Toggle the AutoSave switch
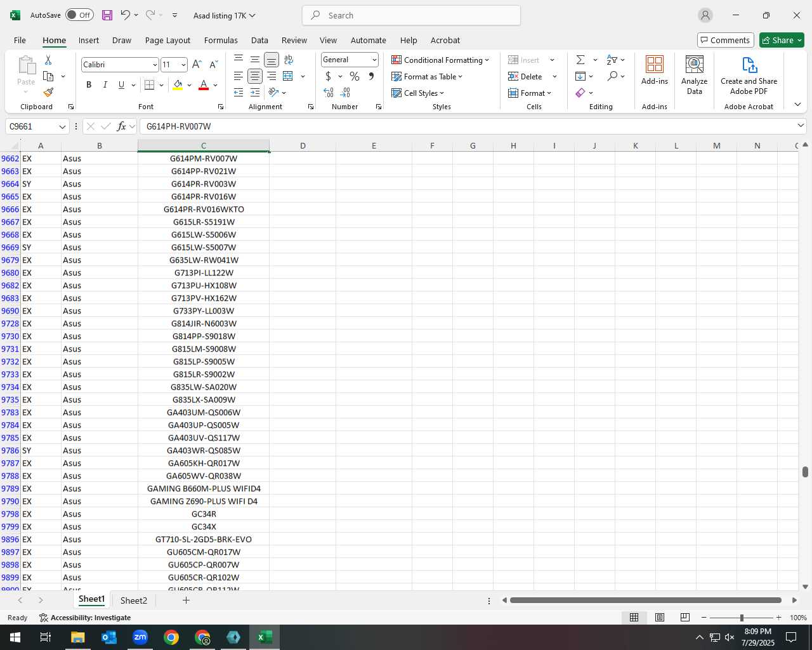The height and width of the screenshot is (650, 812). pyautogui.click(x=79, y=15)
